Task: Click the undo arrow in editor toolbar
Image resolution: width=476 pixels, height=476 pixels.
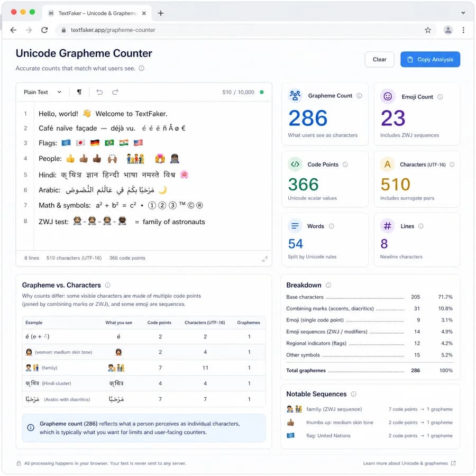Action: [x=99, y=92]
